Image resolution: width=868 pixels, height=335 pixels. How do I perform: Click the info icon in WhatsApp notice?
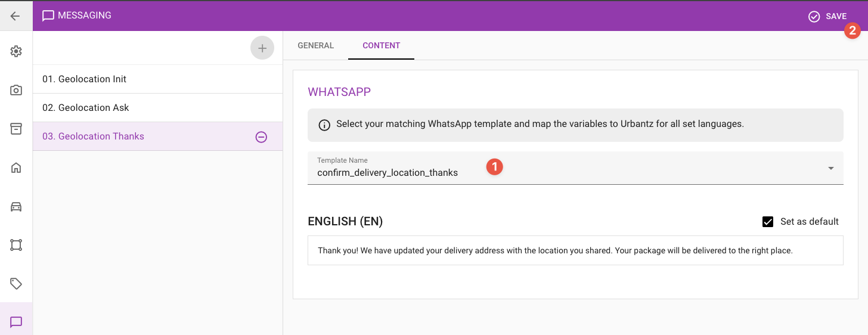click(x=324, y=125)
